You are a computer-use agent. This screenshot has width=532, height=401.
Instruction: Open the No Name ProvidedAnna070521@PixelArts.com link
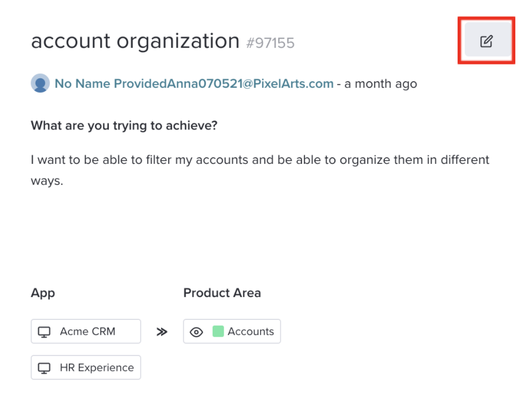(x=194, y=83)
